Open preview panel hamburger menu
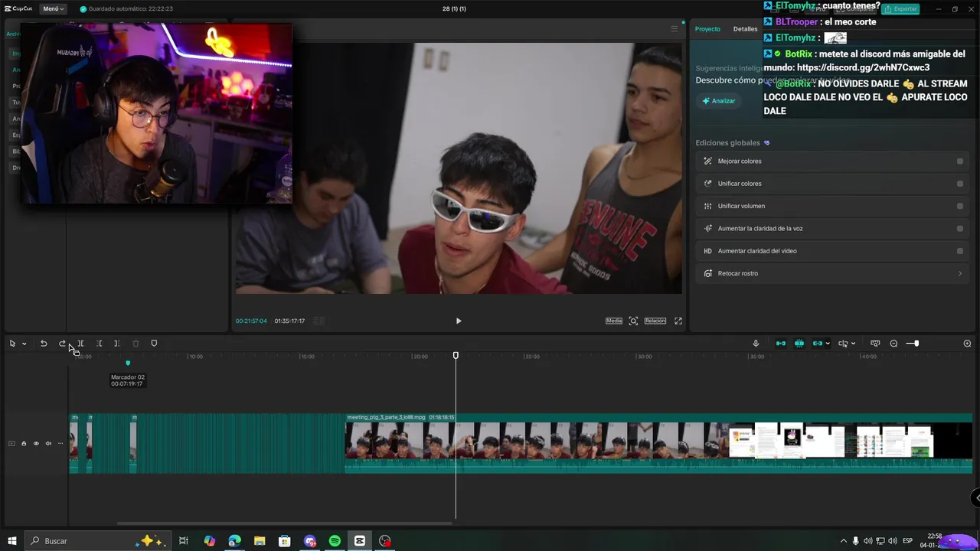Screen dimensions: 980x551 [674, 29]
